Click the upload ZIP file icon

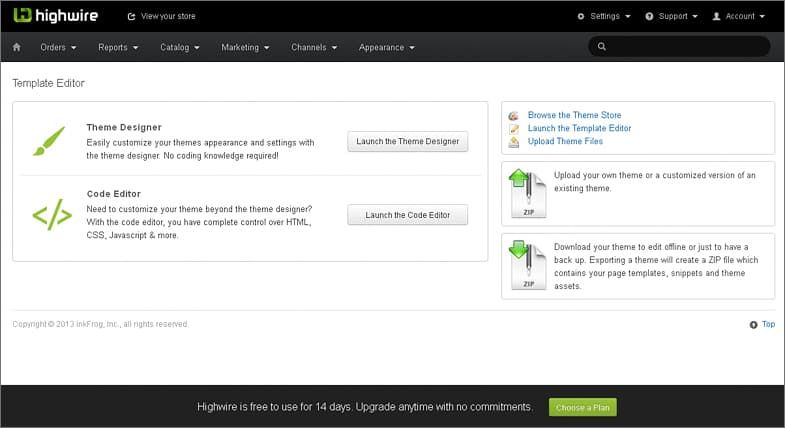pos(527,193)
